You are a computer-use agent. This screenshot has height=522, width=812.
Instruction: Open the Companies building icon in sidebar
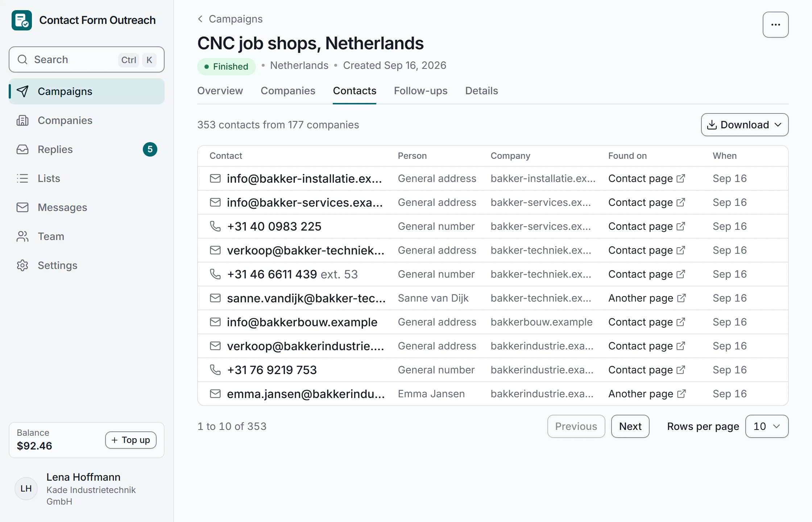(22, 120)
